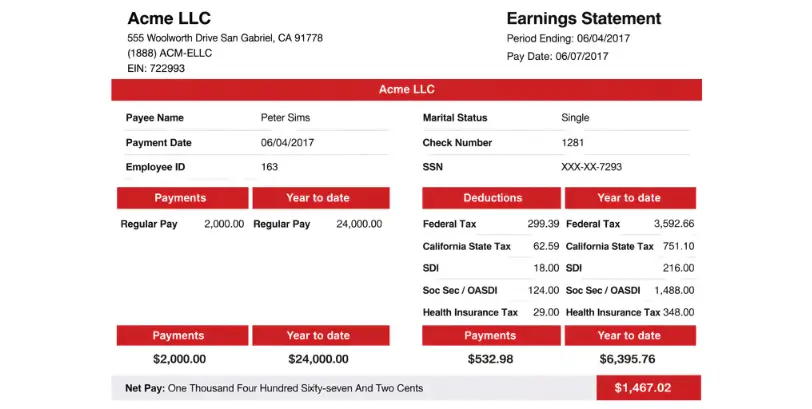Click the Payment Date value 06/04/2017
812x409 pixels.
[x=287, y=143]
